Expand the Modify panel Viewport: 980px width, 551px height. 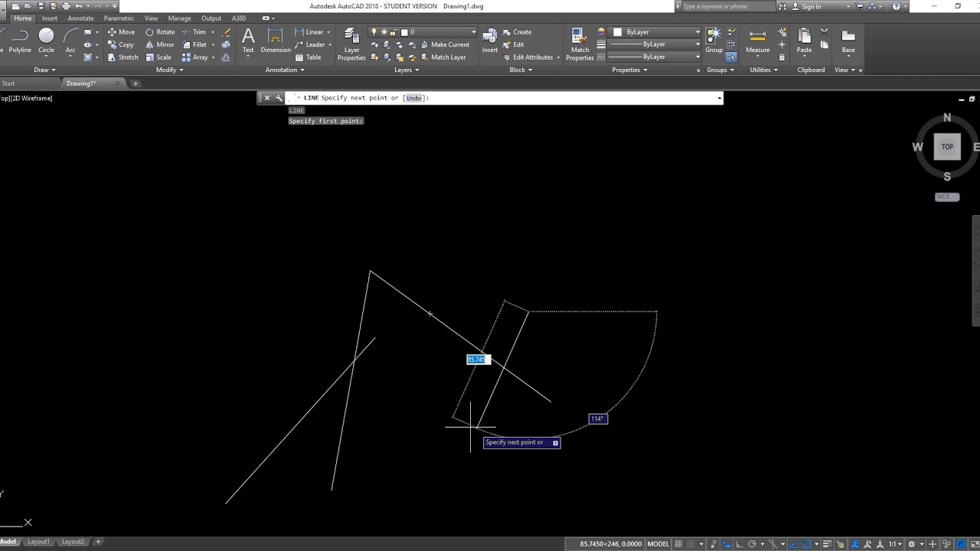[x=170, y=70]
